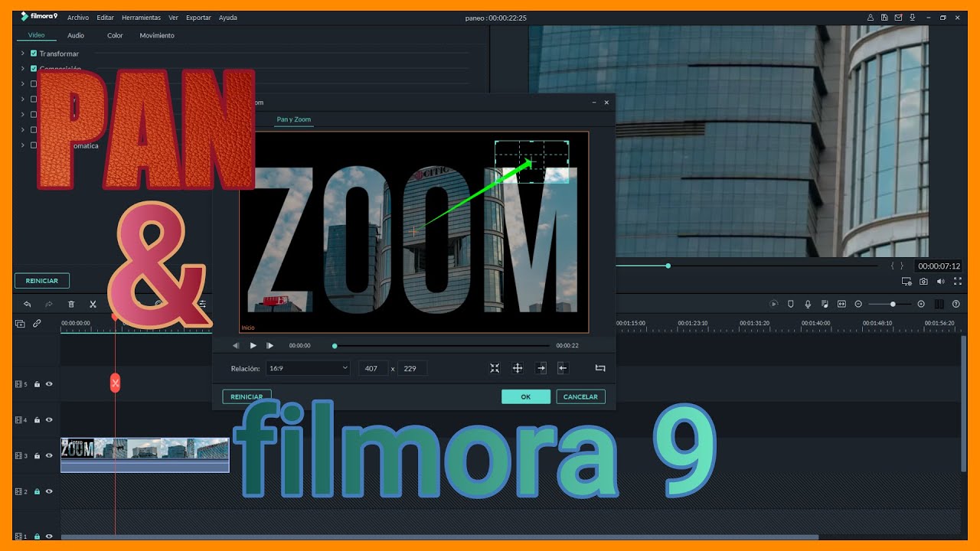Toggle visibility eye of track 2
Screen dimensions: 980x551
[x=49, y=491]
